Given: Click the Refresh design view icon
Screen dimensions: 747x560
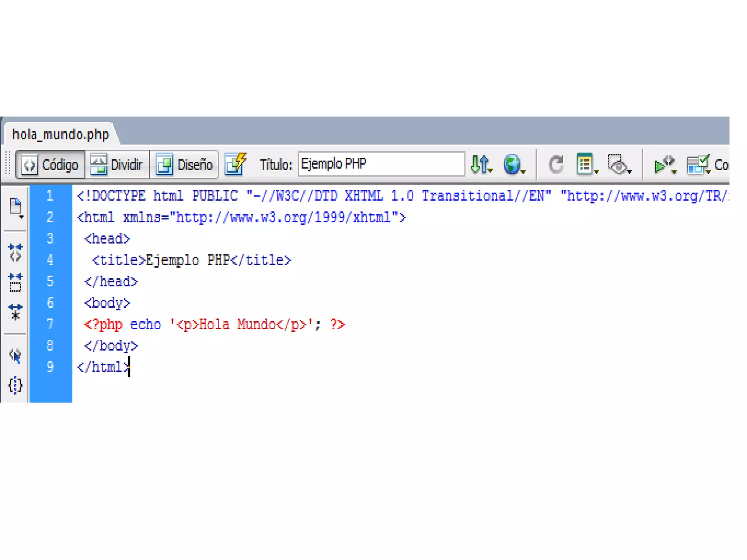Looking at the screenshot, I should pos(556,164).
